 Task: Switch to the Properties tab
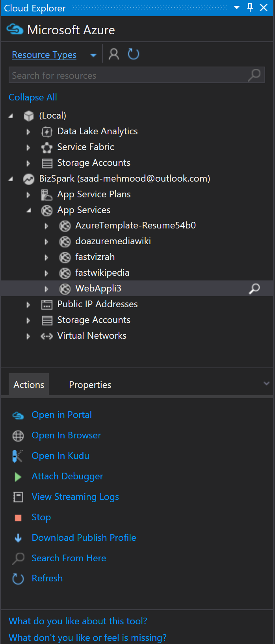pyautogui.click(x=90, y=385)
